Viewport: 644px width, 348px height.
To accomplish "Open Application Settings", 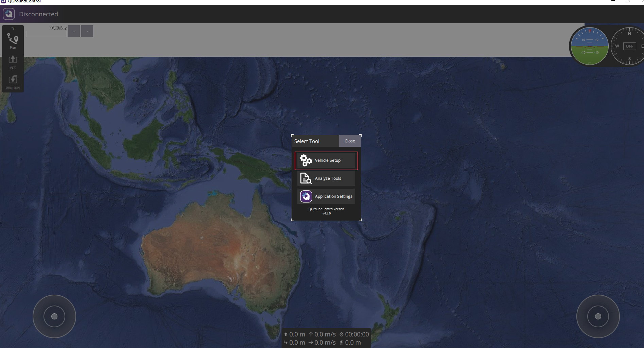I will coord(333,196).
